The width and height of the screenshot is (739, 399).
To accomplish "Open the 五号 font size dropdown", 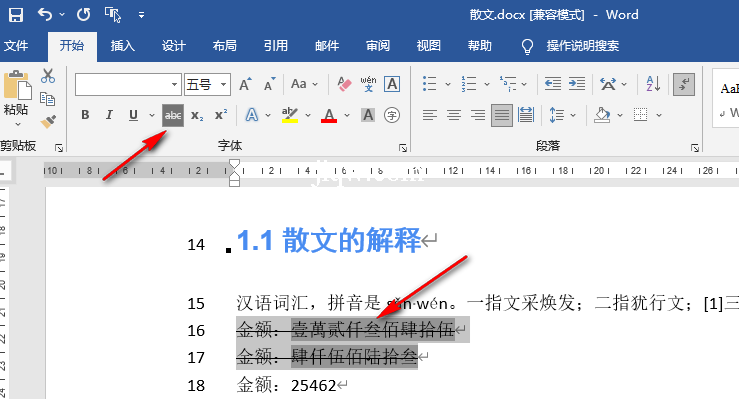I will click(x=223, y=85).
